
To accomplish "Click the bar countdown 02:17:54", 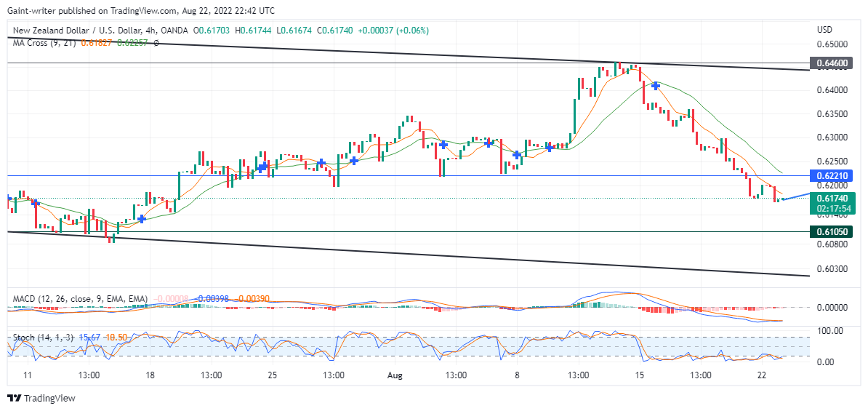I will tap(832, 209).
